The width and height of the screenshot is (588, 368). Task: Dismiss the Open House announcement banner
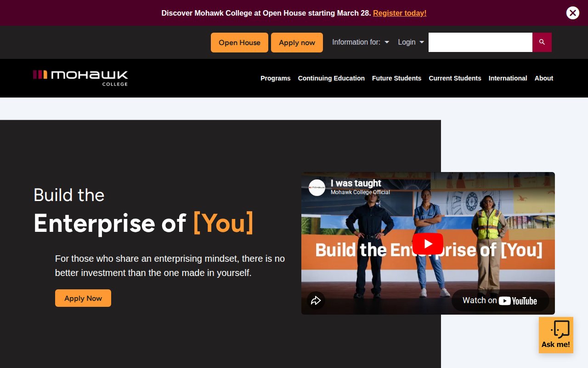tap(572, 13)
